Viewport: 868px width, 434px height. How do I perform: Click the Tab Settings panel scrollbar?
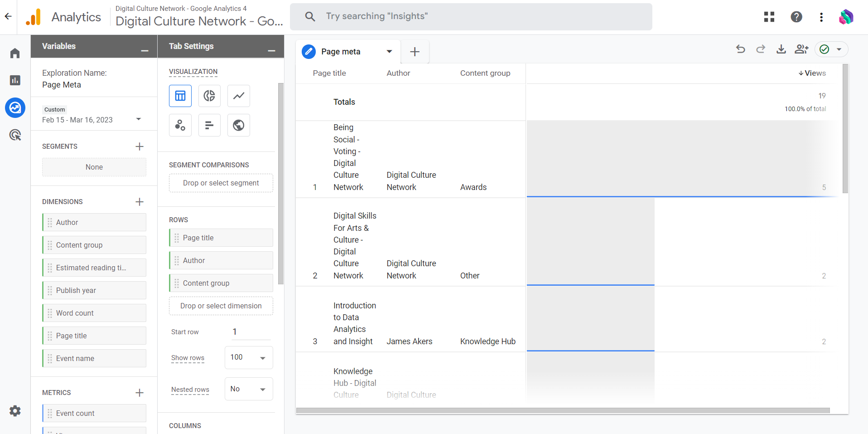[x=281, y=184]
